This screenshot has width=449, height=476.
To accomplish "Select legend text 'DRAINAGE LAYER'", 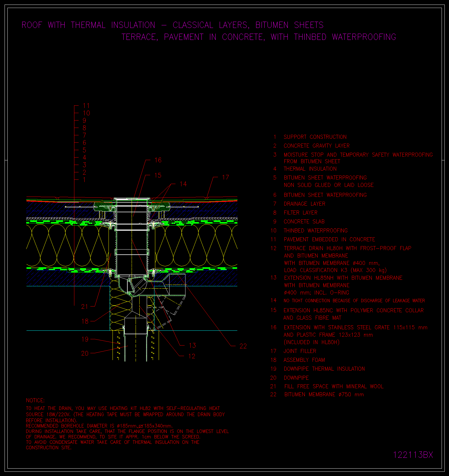I will [304, 204].
